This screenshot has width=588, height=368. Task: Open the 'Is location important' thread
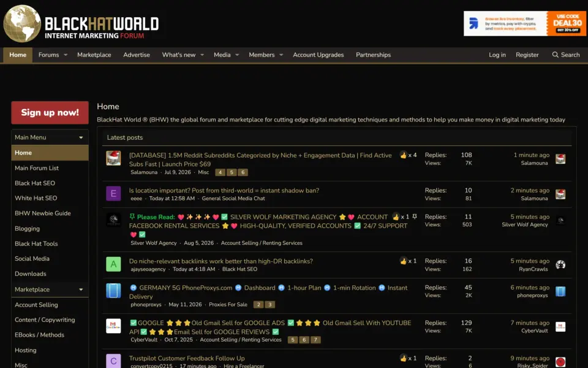coord(224,190)
